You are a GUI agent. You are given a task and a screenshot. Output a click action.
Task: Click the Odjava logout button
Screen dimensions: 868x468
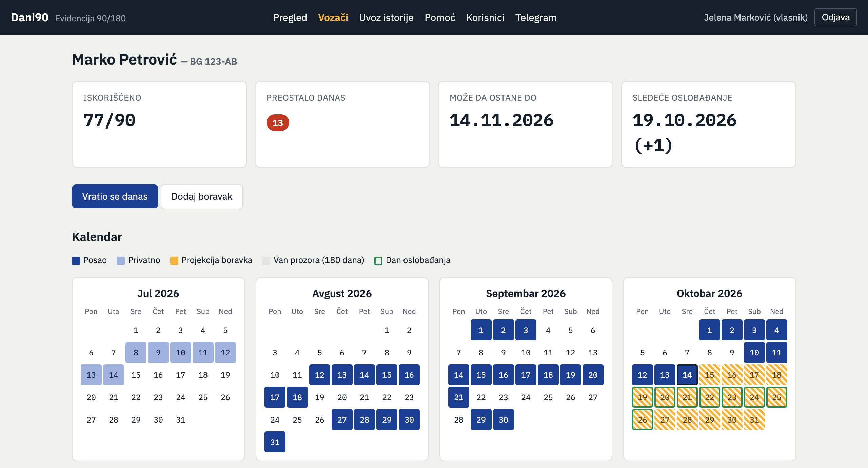tap(835, 17)
